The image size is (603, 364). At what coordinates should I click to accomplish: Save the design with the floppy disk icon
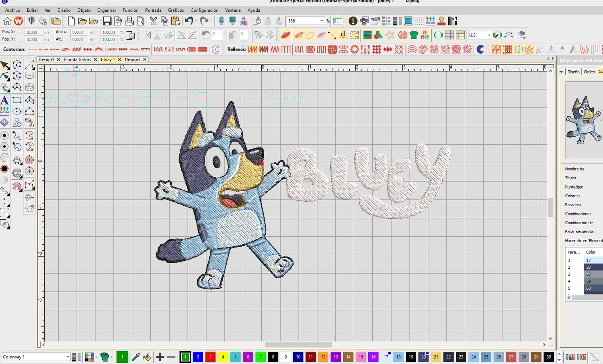pyautogui.click(x=107, y=21)
